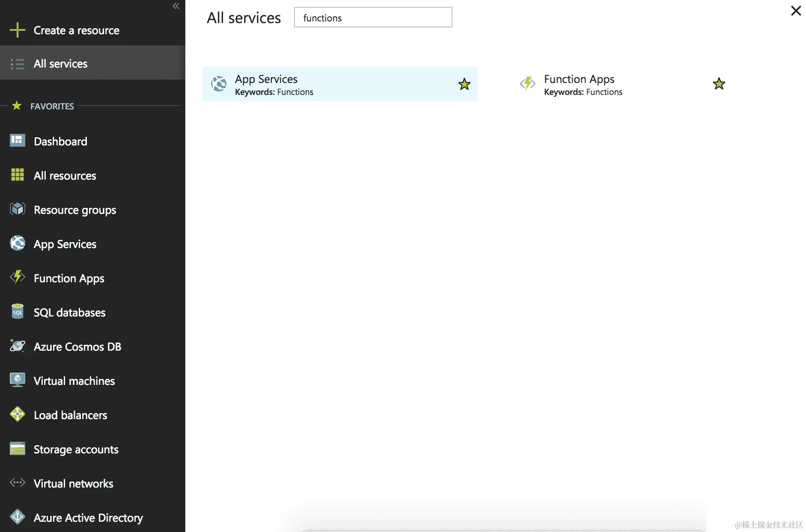Screen dimensions: 806x532
Task: Click the App Services globe icon in results
Action: 219,84
